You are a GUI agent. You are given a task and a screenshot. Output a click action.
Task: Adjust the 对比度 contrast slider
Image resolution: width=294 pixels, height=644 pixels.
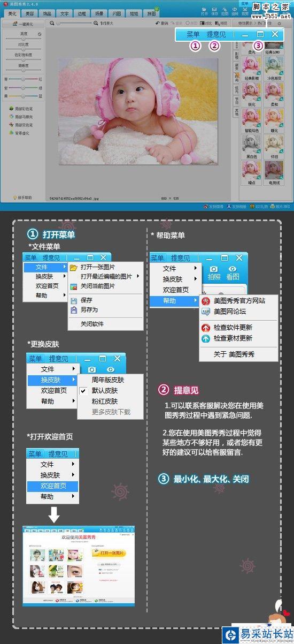tap(23, 49)
